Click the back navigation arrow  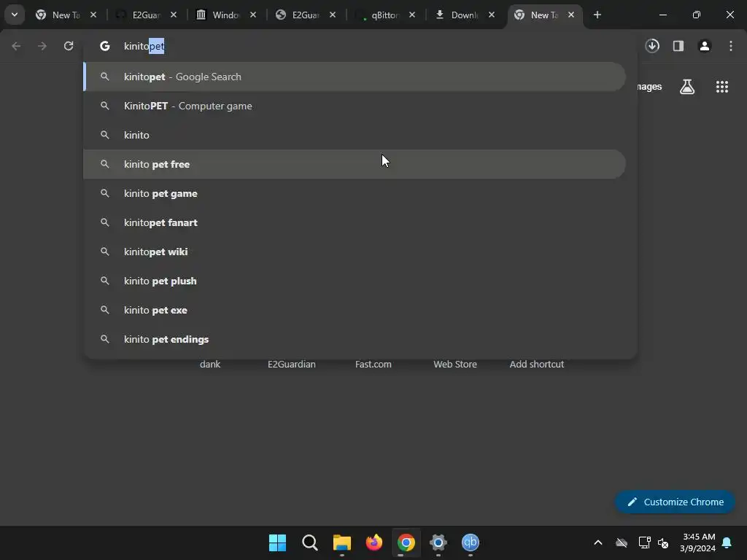[x=16, y=46]
